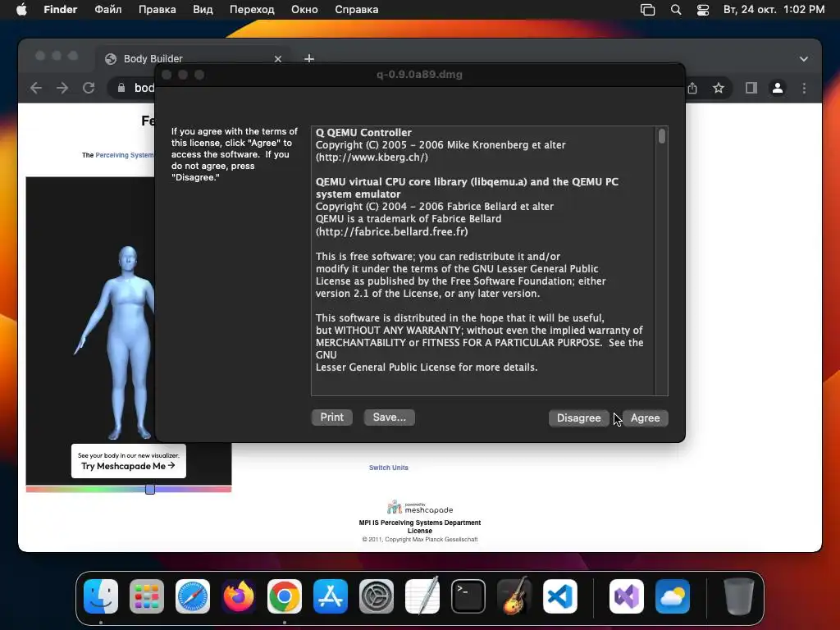This screenshot has width=840, height=630.
Task: Open the Справка menu
Action: point(356,10)
